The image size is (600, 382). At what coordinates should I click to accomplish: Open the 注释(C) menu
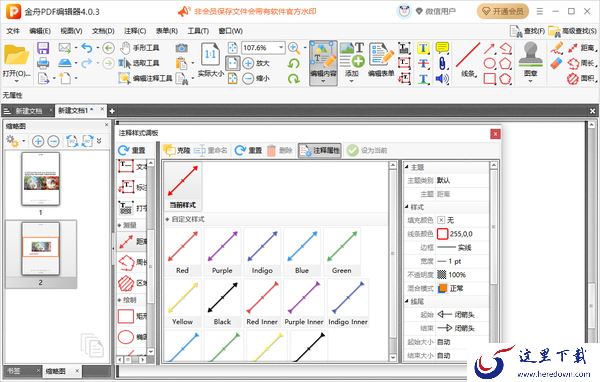tap(135, 31)
